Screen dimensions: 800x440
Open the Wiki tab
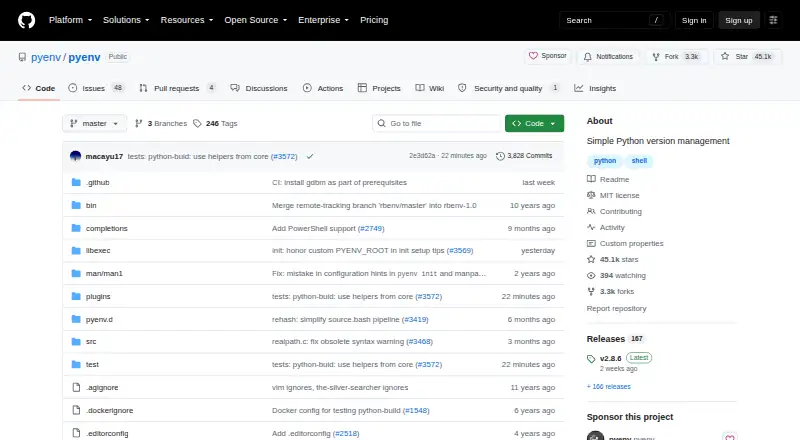[x=430, y=88]
